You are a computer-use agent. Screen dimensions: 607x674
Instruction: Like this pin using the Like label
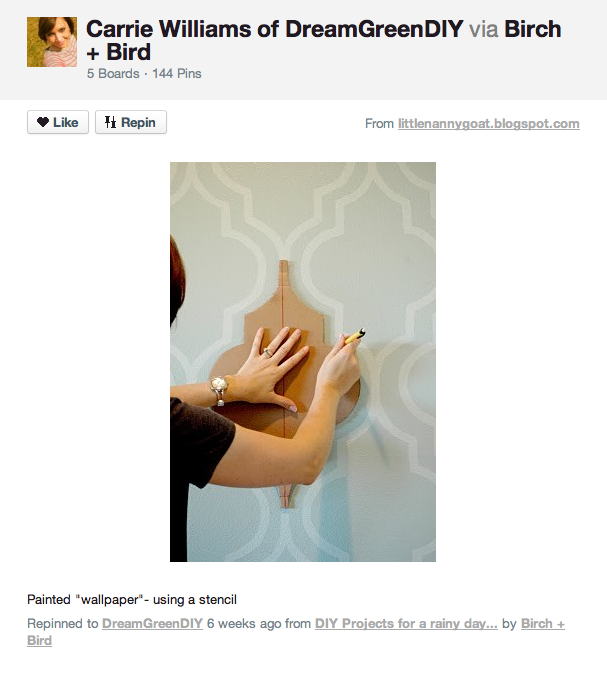click(x=66, y=122)
